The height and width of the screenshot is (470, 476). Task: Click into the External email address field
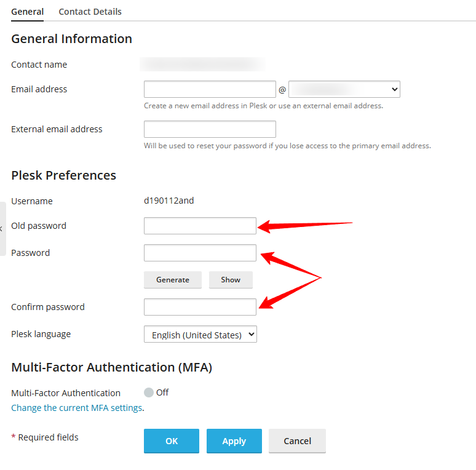(210, 129)
